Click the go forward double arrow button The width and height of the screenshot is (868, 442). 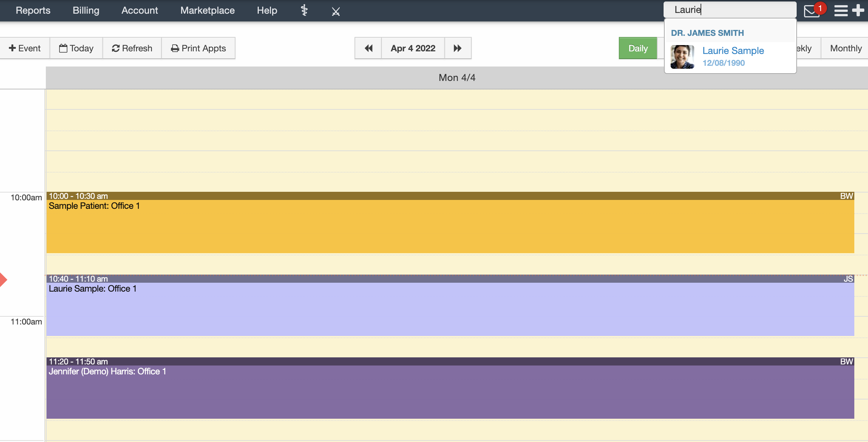457,47
